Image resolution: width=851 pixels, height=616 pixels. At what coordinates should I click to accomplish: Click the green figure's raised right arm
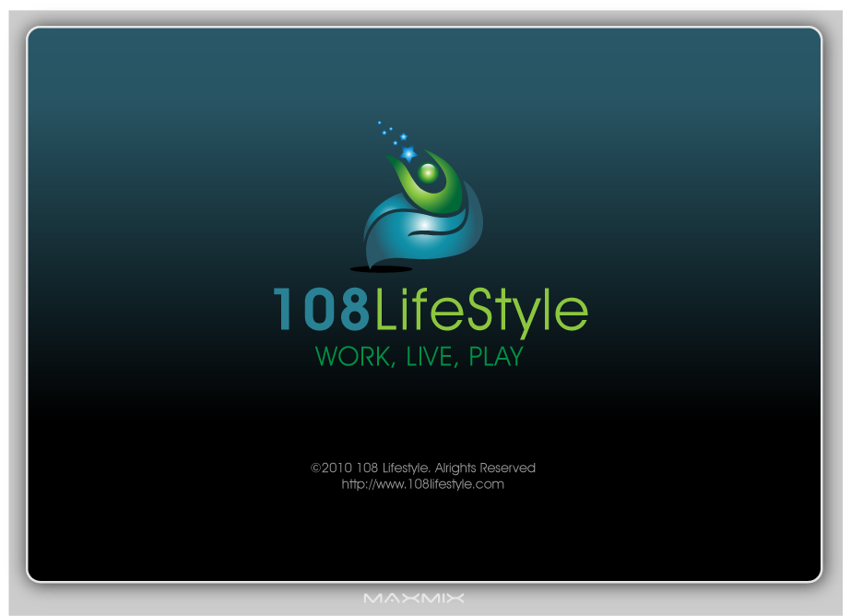454,180
